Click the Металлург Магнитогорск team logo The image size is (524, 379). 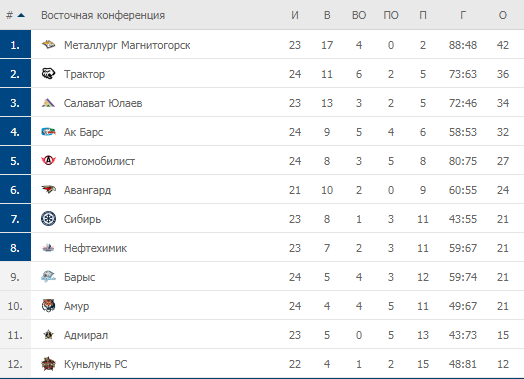48,44
